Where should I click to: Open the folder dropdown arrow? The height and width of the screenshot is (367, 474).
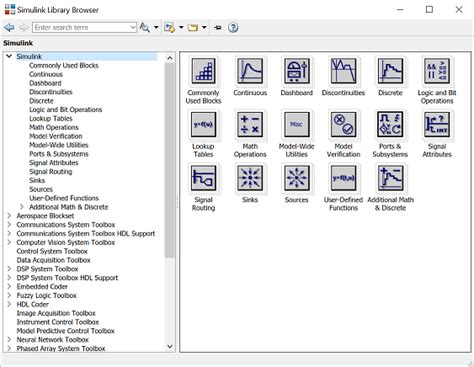204,27
